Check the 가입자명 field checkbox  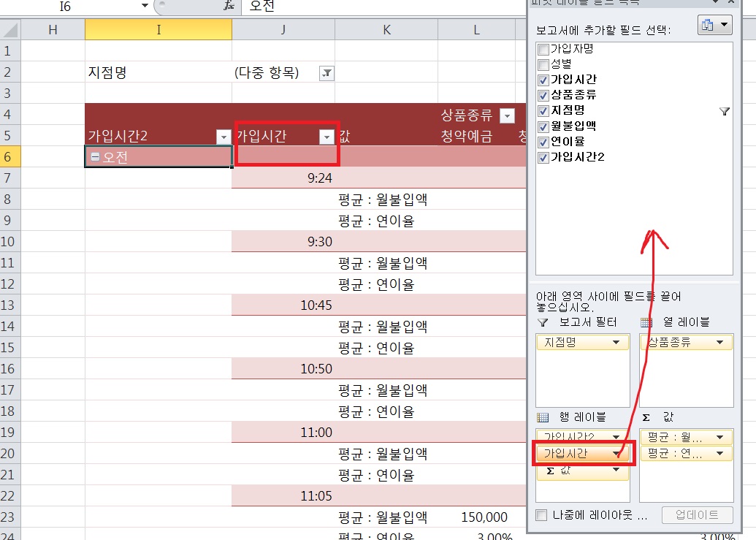543,50
